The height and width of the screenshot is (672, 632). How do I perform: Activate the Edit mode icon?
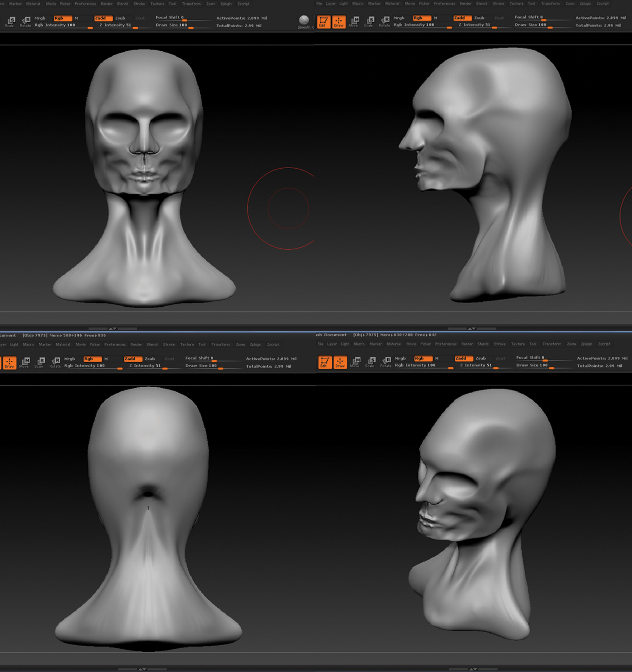[x=324, y=22]
